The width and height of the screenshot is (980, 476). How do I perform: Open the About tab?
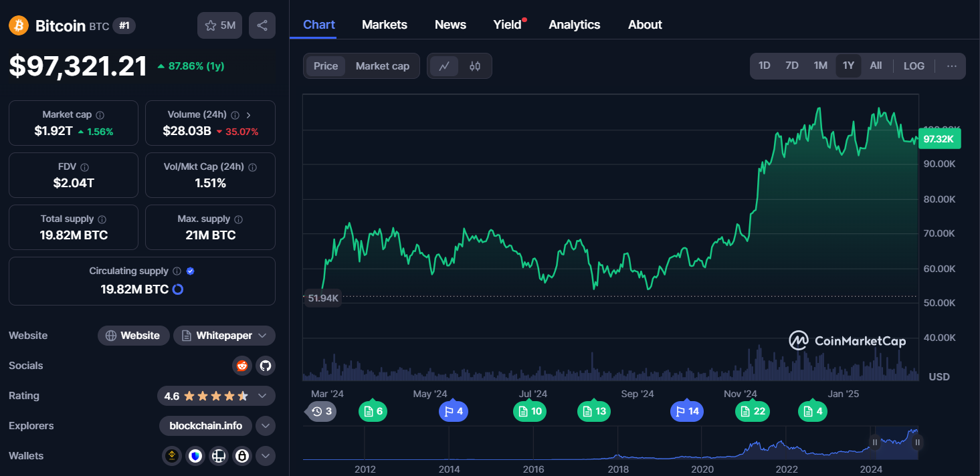tap(645, 25)
